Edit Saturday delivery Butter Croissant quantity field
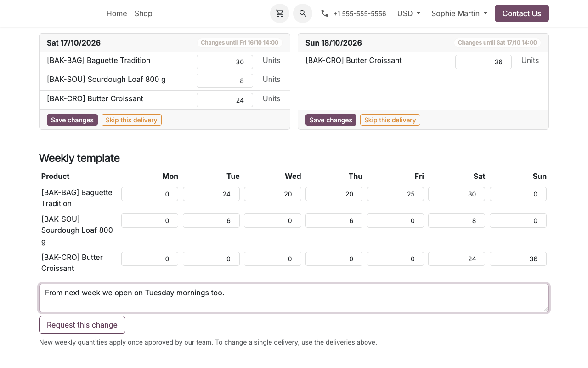 (225, 100)
